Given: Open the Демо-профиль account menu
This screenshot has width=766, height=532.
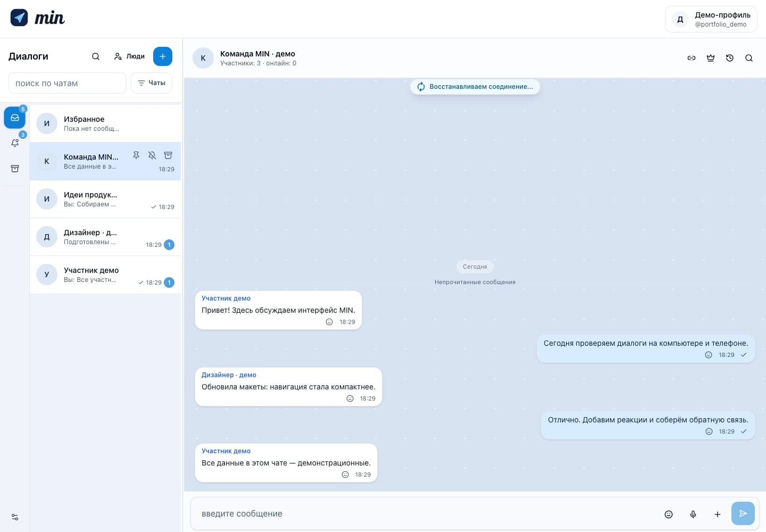Looking at the screenshot, I should pos(711,19).
